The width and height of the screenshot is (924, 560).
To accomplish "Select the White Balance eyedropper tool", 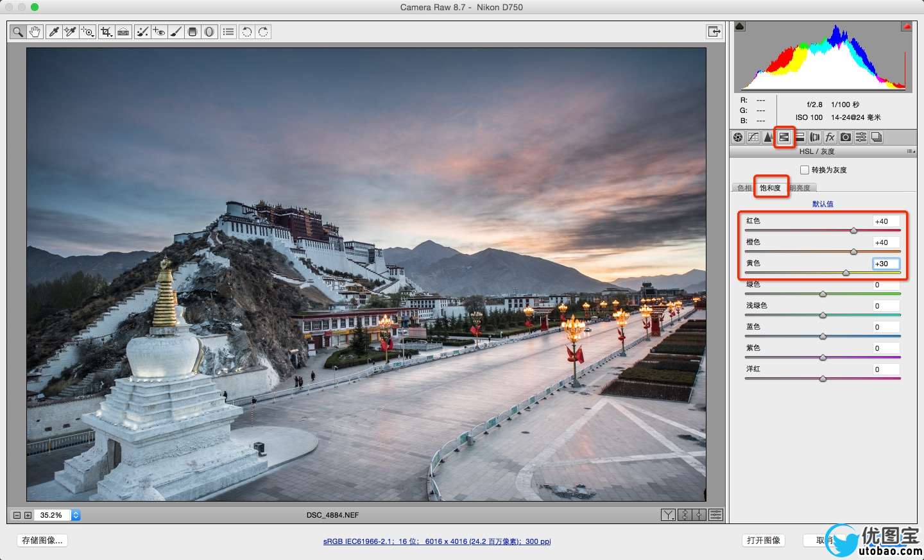I will (x=54, y=31).
